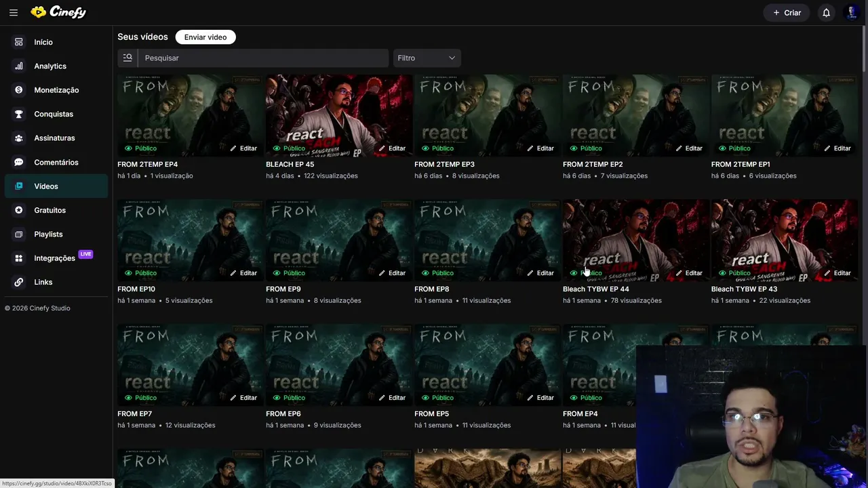The height and width of the screenshot is (488, 868).
Task: Click the eye icon on FROM EP8
Action: click(425, 273)
